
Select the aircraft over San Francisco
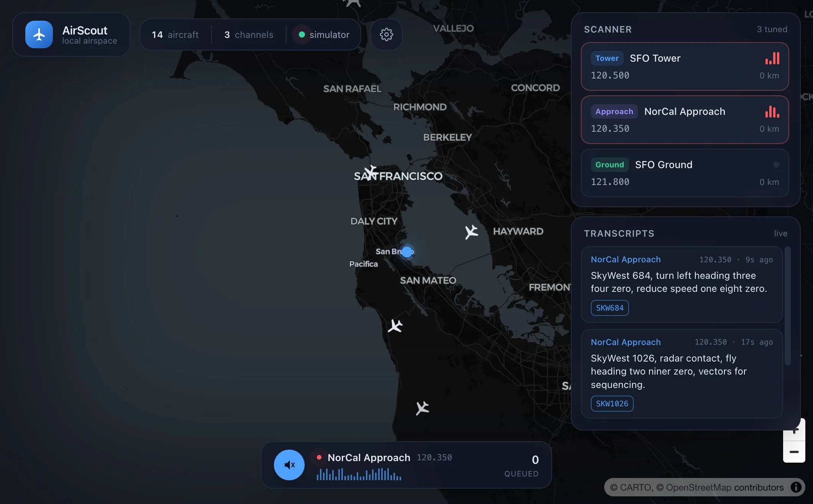371,172
